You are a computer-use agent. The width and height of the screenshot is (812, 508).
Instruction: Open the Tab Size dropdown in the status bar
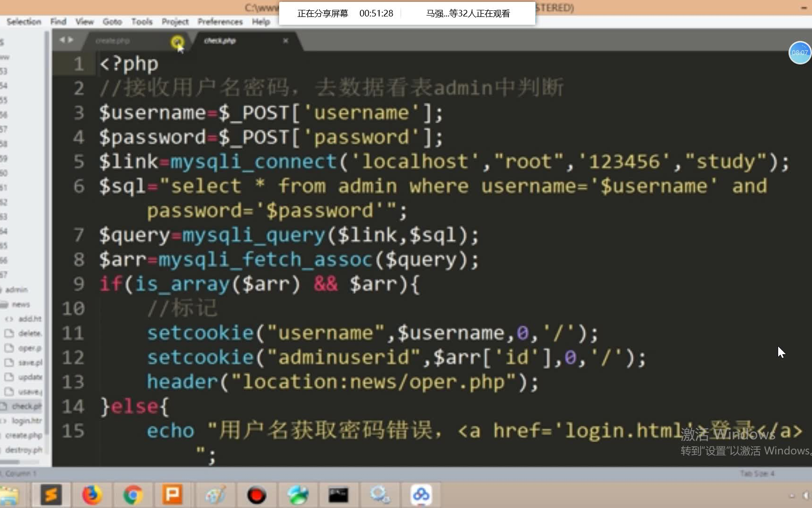tap(757, 474)
